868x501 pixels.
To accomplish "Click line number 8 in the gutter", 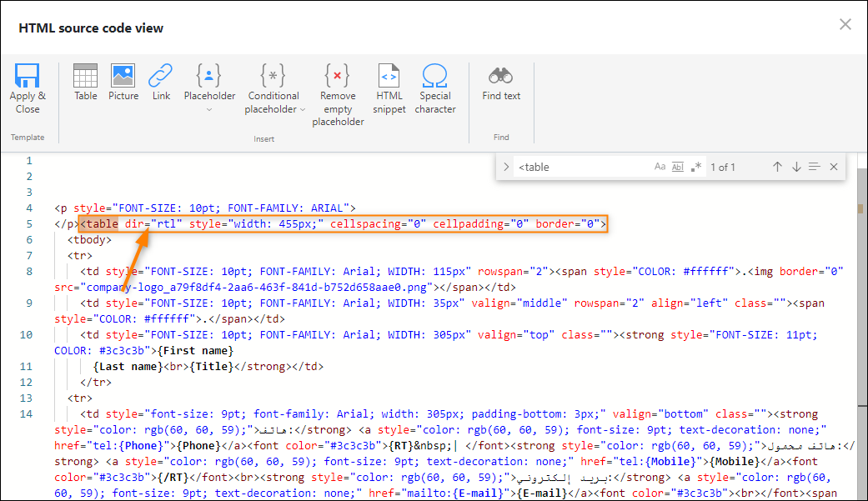I will [x=29, y=271].
